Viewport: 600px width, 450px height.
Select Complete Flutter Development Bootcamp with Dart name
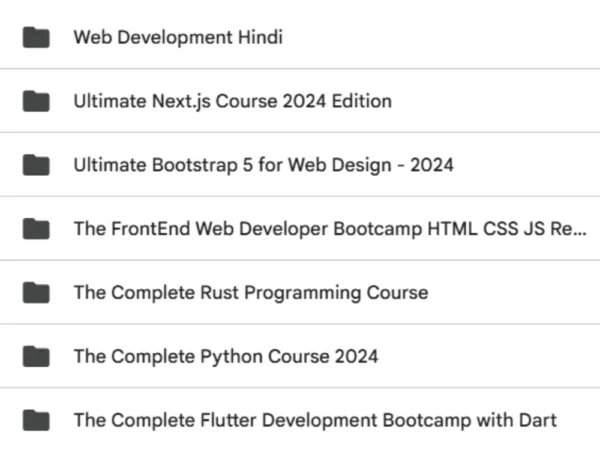pos(315,420)
